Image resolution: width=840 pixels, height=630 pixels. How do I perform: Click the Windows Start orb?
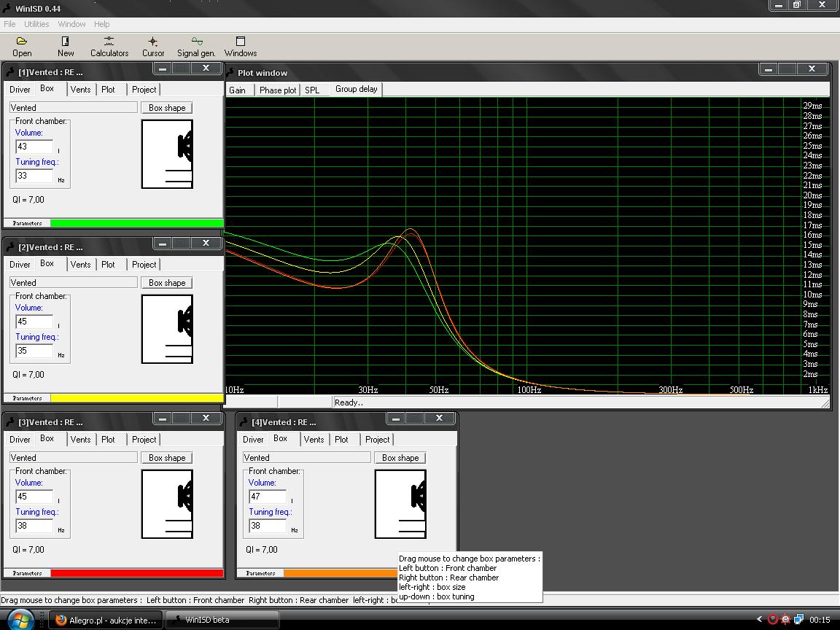pos(22,620)
